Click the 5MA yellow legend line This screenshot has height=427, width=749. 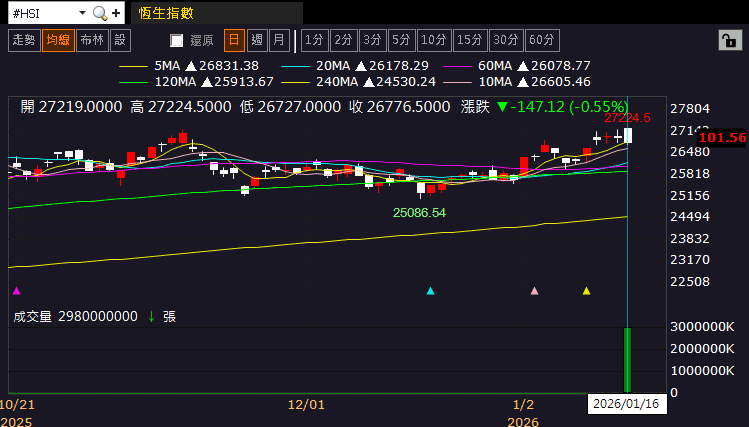(133, 66)
